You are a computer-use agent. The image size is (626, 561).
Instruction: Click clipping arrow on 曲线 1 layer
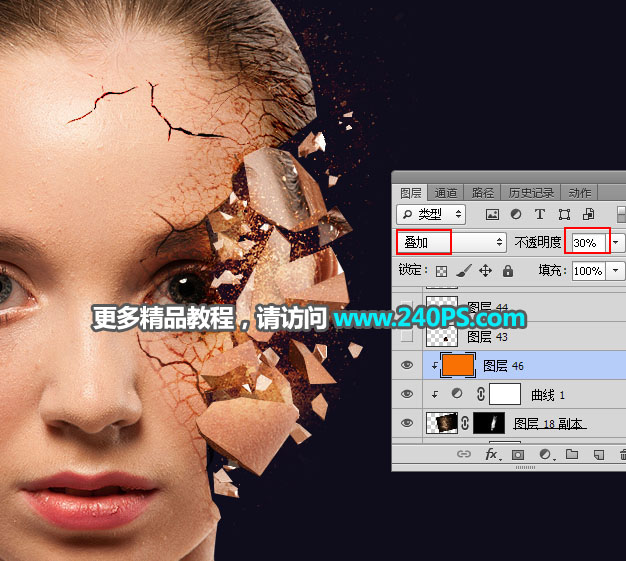[x=434, y=394]
